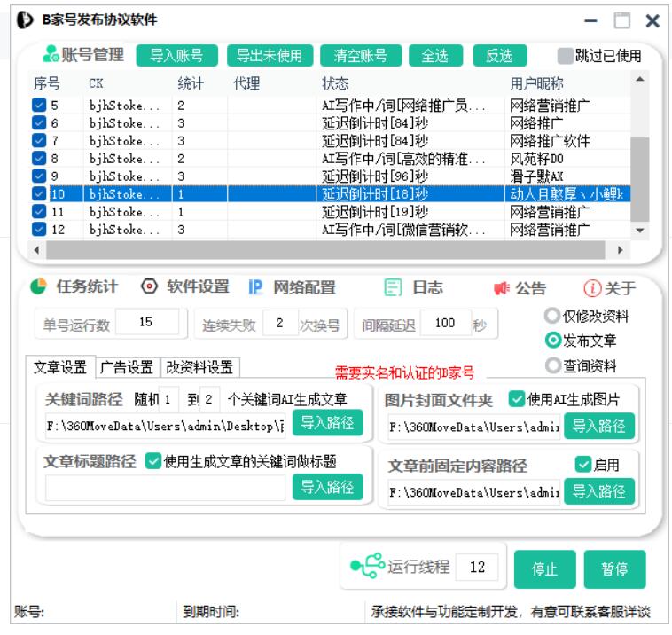Image resolution: width=672 pixels, height=635 pixels.
Task: Click the 账号管理 user group icon
Action: tap(51, 55)
